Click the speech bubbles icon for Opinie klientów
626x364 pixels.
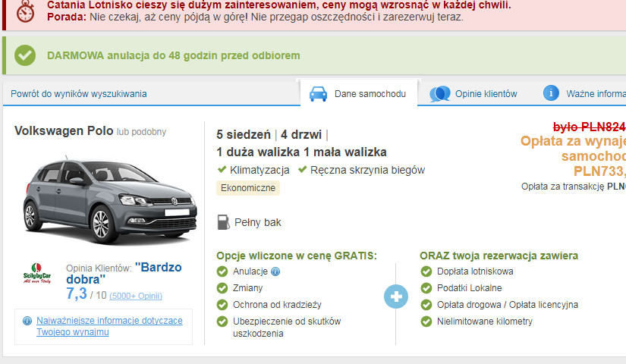click(439, 94)
